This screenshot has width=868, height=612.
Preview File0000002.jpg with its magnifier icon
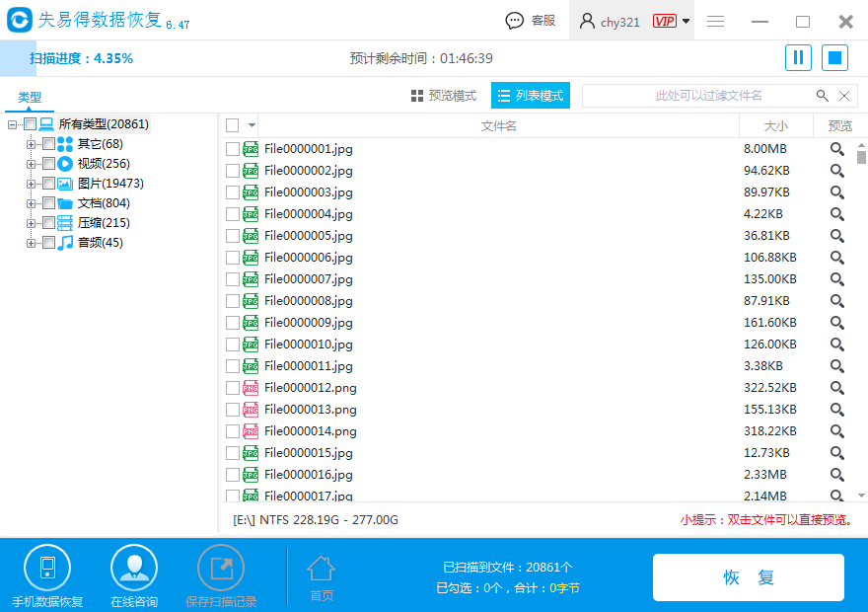coord(837,170)
